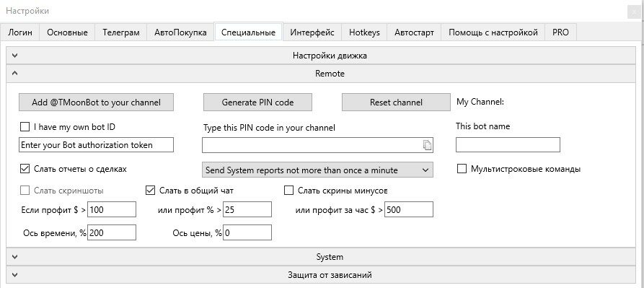Enable Слать скрины минусов checkbox
This screenshot has width=644, height=288.
pos(289,191)
